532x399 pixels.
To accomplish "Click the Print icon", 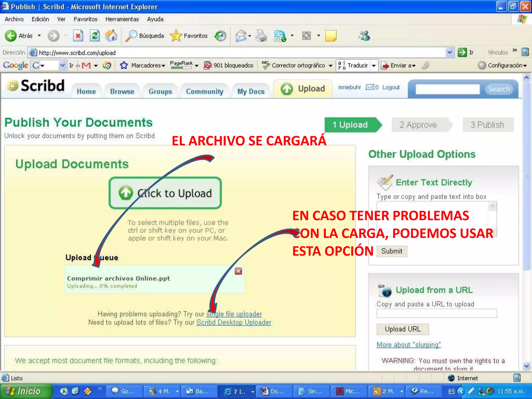I will click(x=261, y=36).
